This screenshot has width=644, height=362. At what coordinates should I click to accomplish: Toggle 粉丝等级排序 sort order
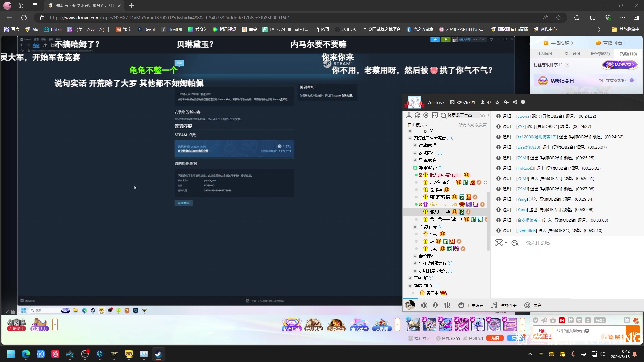547,65
